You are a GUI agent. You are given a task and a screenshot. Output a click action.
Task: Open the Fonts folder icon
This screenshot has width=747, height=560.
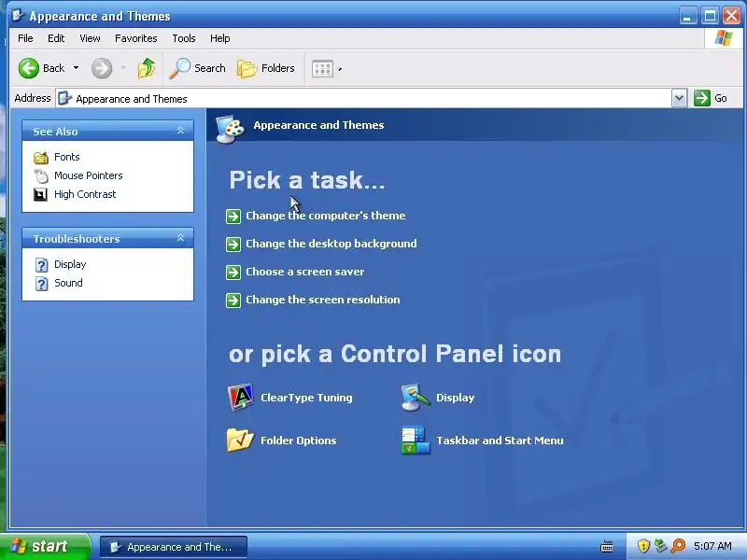pyautogui.click(x=41, y=157)
